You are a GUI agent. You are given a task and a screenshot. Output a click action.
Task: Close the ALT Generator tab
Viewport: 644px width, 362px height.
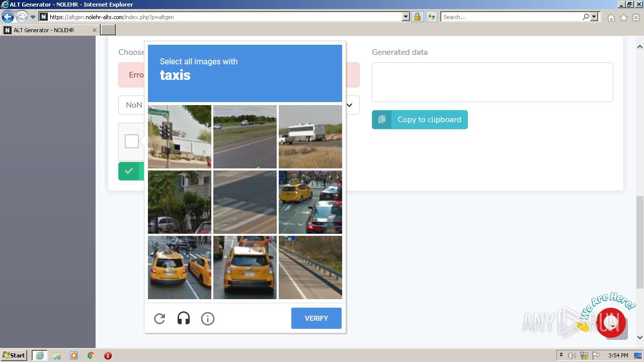click(x=94, y=30)
